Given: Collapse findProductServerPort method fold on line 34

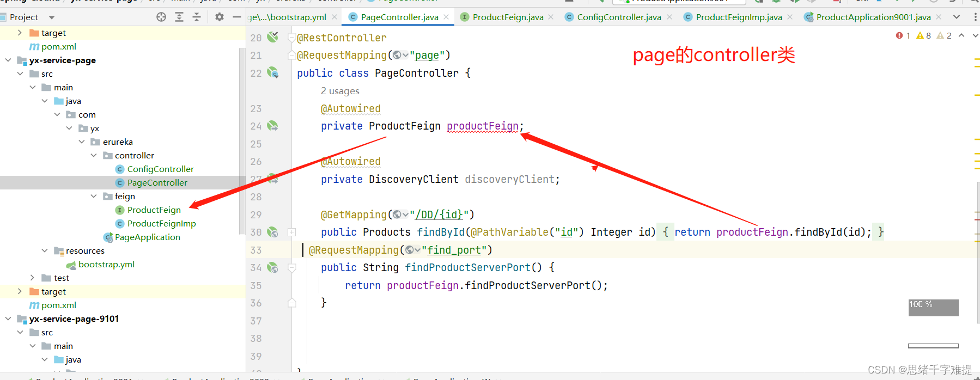Looking at the screenshot, I should tap(292, 268).
